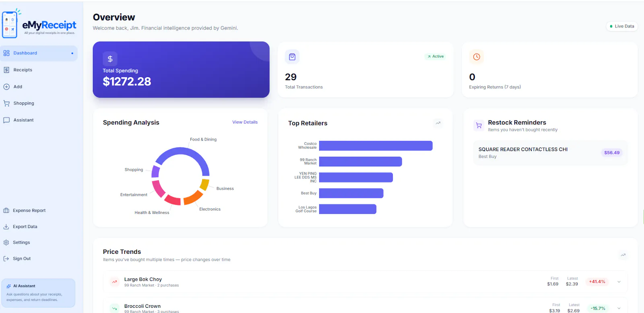
Task: Click the Receipts document icon
Action: click(6, 70)
